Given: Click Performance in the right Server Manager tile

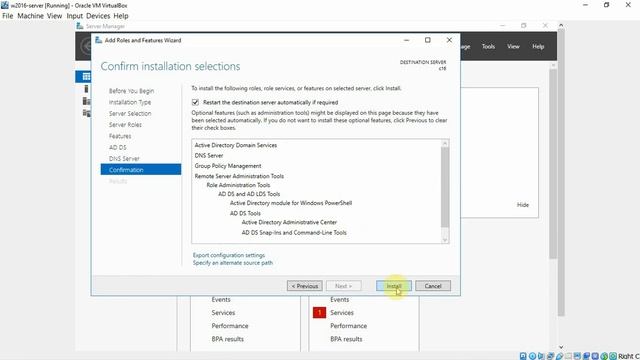Looking at the screenshot, I should pos(349,326).
